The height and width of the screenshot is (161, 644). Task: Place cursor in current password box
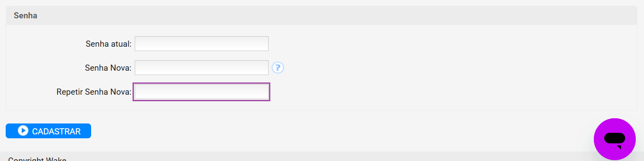(x=201, y=44)
